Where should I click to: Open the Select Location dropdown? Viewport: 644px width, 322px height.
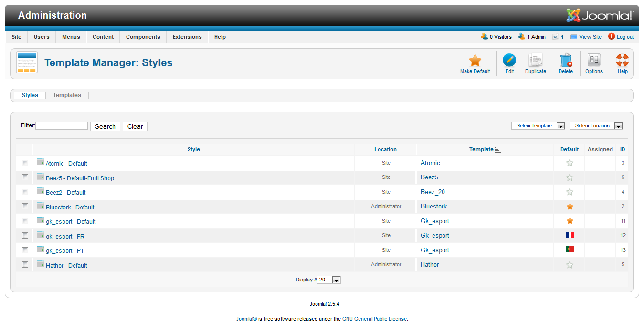pos(596,126)
